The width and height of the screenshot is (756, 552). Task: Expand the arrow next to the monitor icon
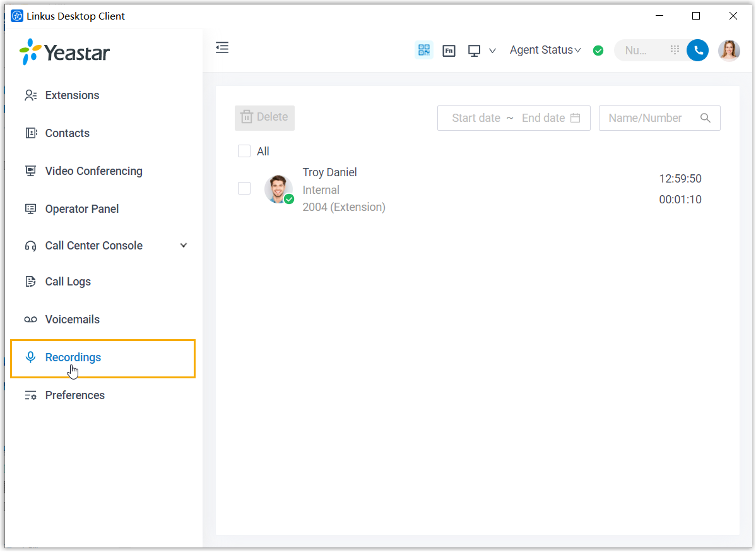(x=492, y=51)
